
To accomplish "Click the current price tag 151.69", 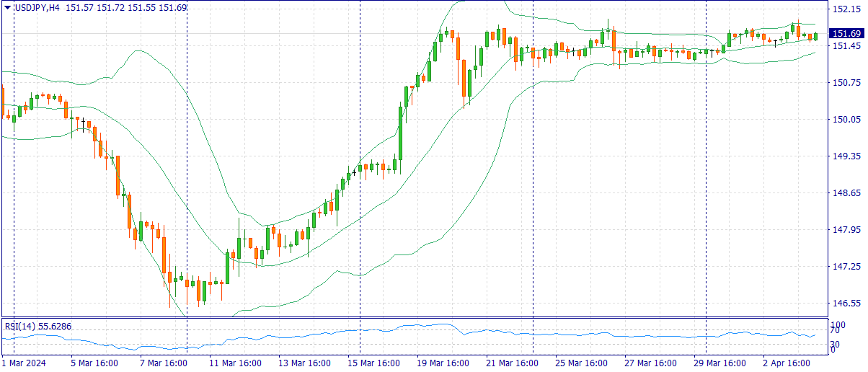I will pos(846,34).
